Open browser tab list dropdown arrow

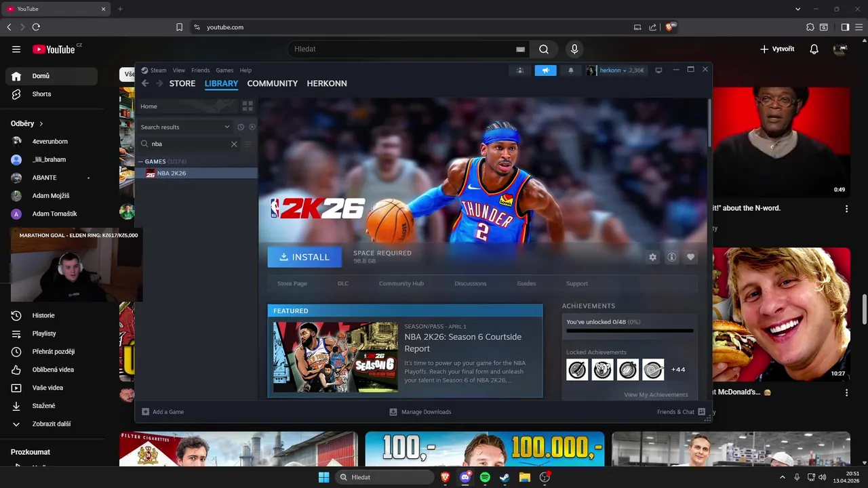tap(797, 9)
